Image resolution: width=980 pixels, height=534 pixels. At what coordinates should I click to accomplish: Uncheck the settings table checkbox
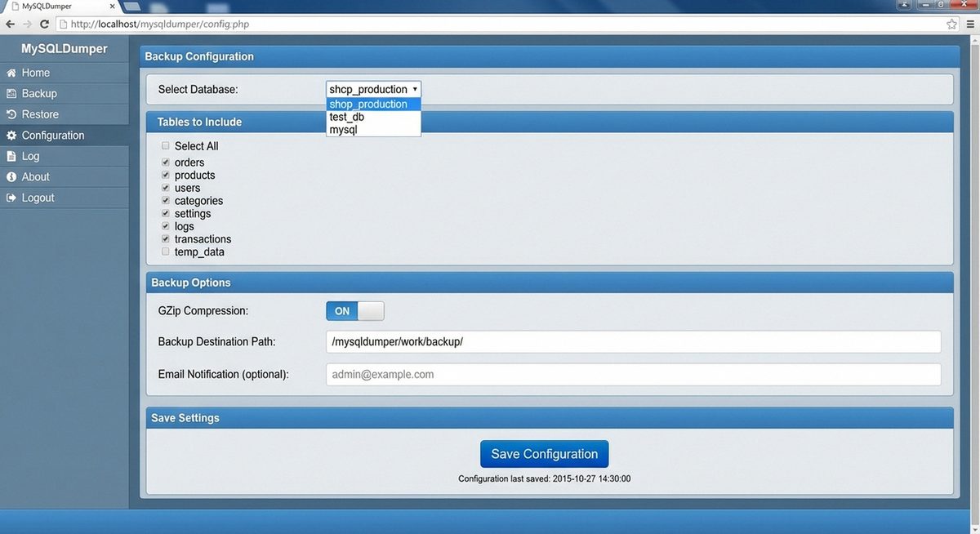click(x=166, y=213)
